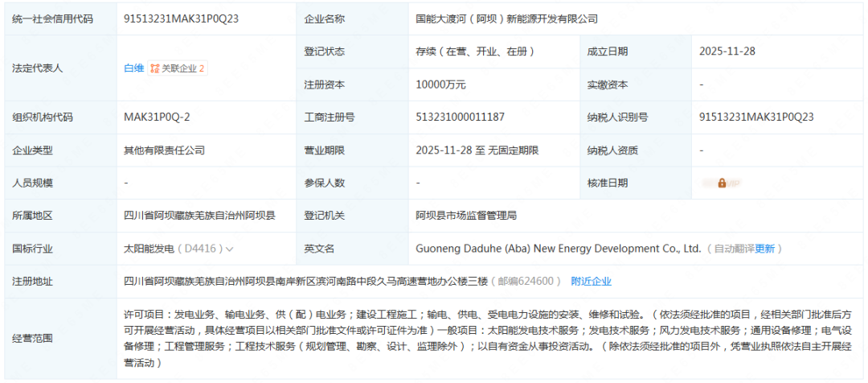Click the 其他有限责任公司 company type value

click(164, 150)
